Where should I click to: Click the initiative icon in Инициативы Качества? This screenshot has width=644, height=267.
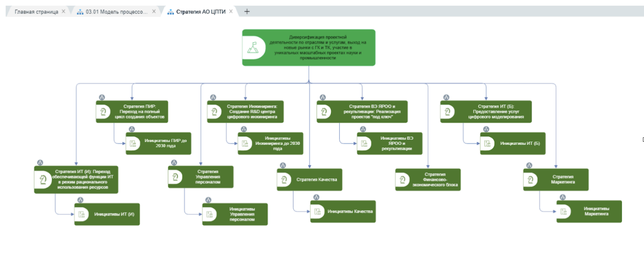(x=317, y=211)
